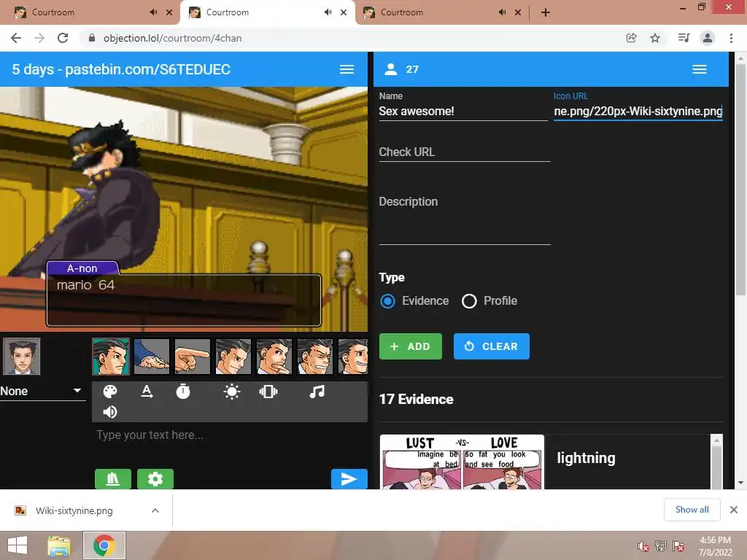Expand the Wiki-sixtynine.png download options chevron

[155, 510]
